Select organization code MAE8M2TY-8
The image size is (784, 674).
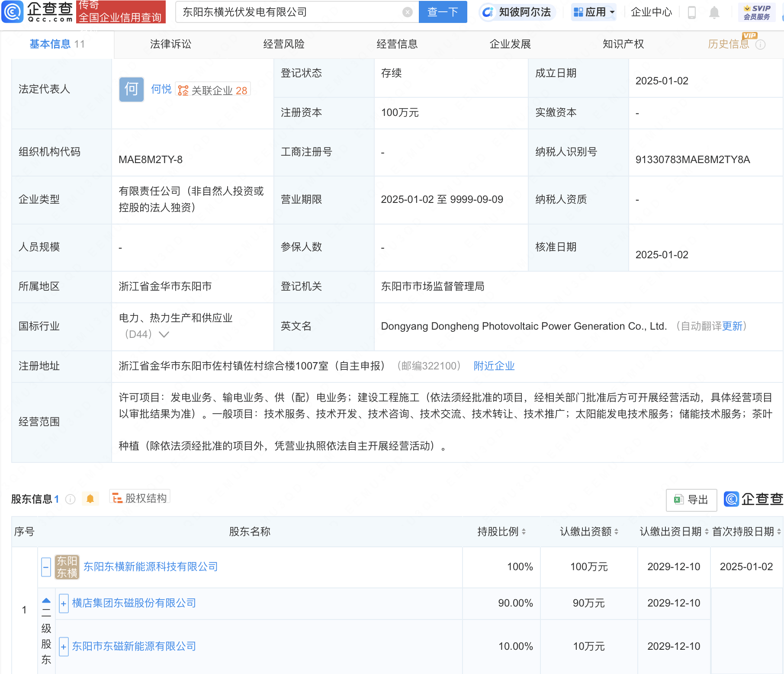tap(151, 160)
